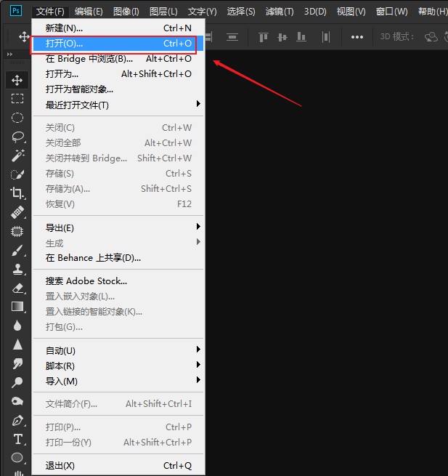Pick the Horizontal Type tool
Image resolution: width=448 pixels, height=476 pixels.
[17, 439]
